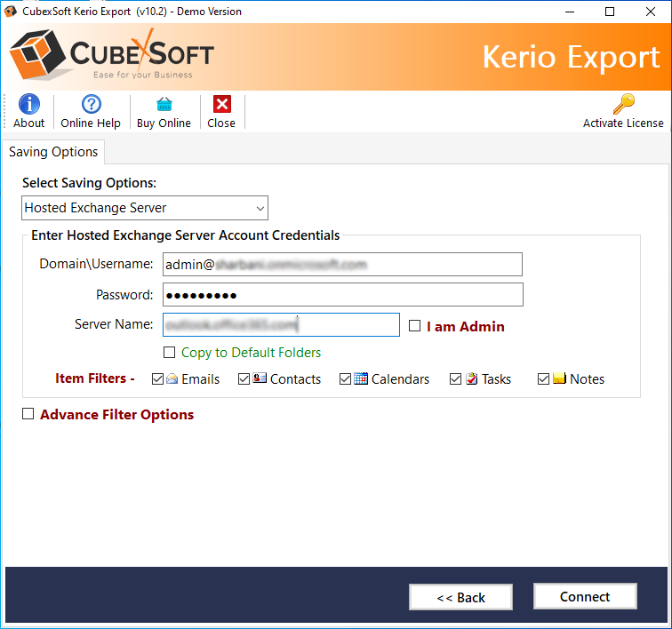This screenshot has width=672, height=629.
Task: Click the Server Name input field
Action: (x=281, y=325)
